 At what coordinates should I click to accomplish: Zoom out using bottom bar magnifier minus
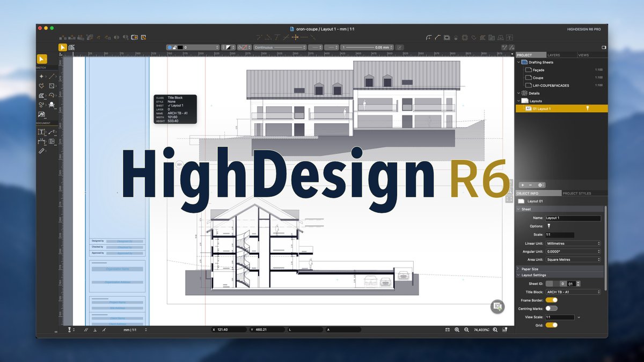pos(466,330)
